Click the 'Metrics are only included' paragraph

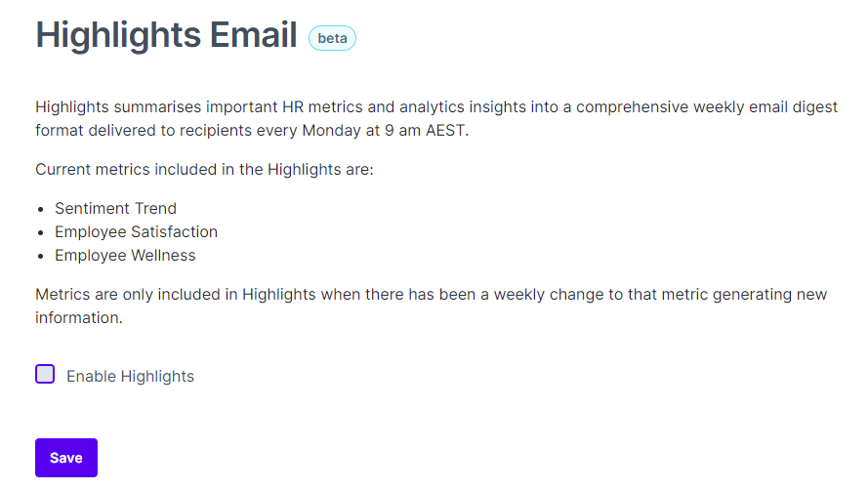pos(432,306)
